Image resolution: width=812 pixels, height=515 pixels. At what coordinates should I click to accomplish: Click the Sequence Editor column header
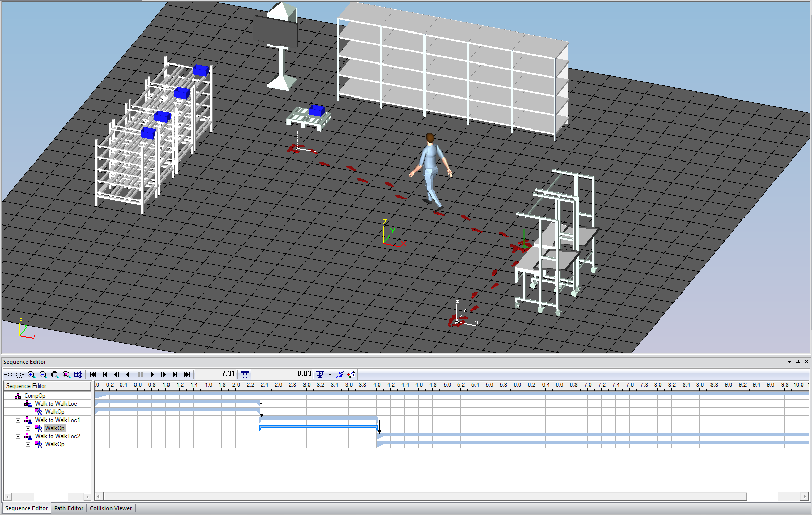47,386
